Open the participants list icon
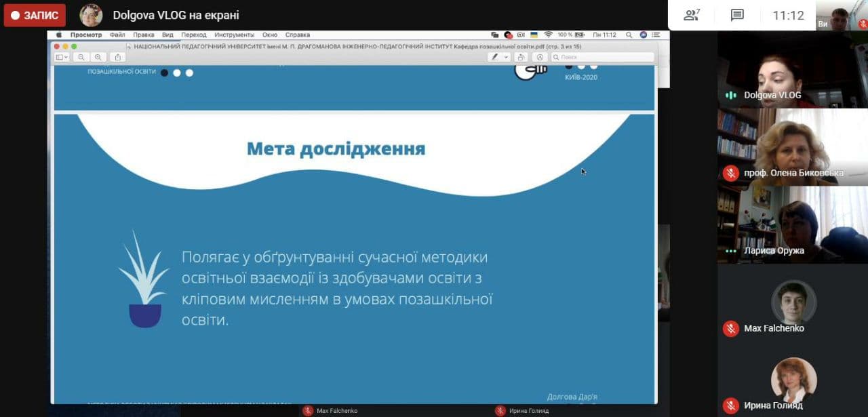The height and width of the screenshot is (417, 868). [691, 15]
